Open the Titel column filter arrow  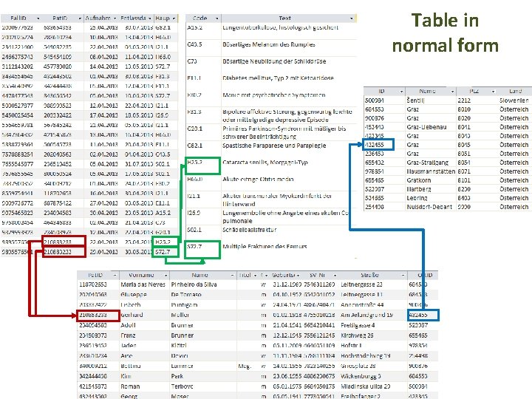255,275
